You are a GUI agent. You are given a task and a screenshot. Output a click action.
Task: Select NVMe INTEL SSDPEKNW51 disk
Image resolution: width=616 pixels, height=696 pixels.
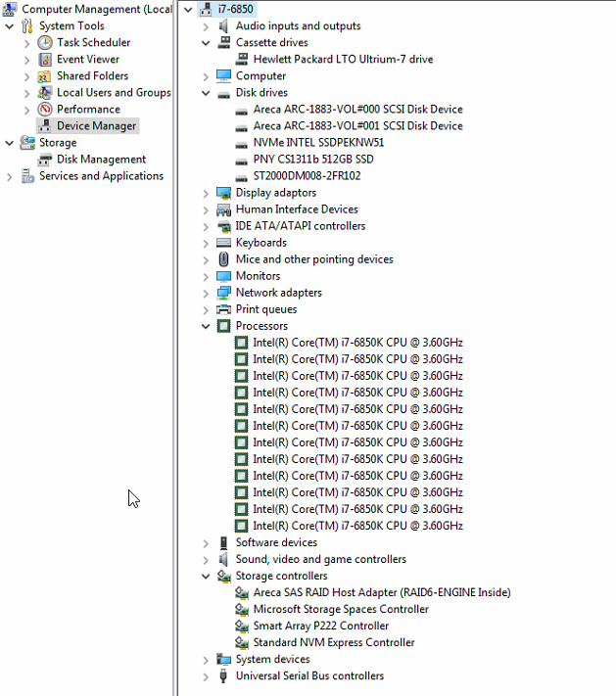(318, 143)
